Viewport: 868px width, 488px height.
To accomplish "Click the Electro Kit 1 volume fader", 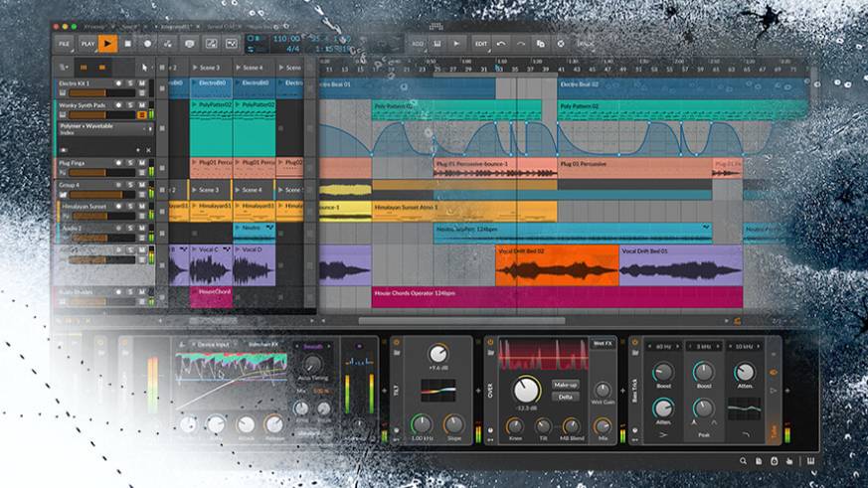I will tap(101, 93).
